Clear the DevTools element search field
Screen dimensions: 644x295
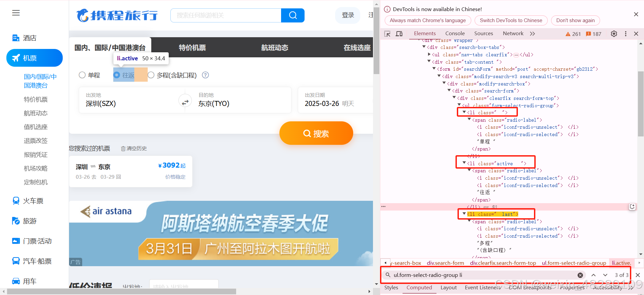click(580, 275)
